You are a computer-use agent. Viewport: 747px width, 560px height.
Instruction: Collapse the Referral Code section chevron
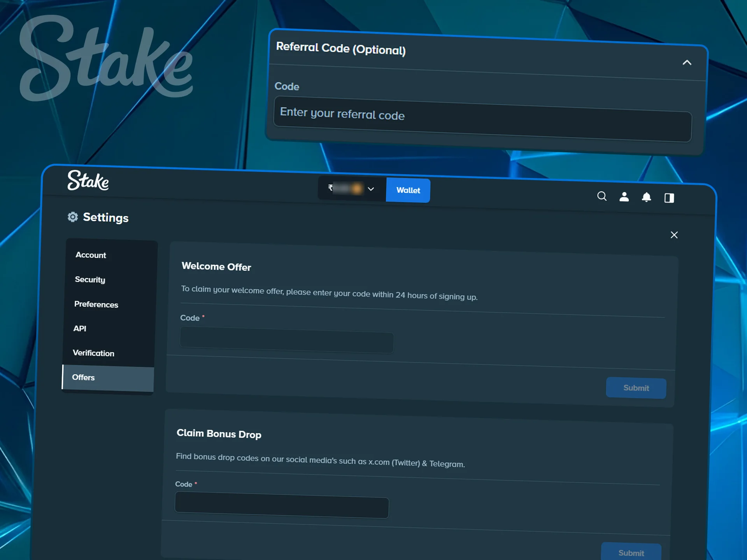(x=687, y=63)
